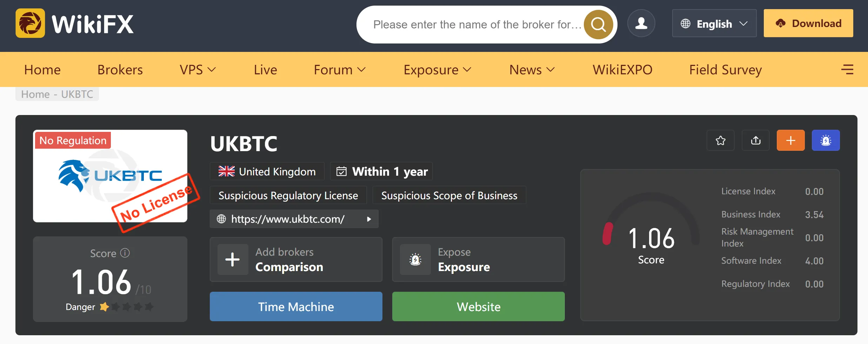The height and width of the screenshot is (344, 868).
Task: Click the WikiFX eagle logo icon
Action: coord(30,23)
